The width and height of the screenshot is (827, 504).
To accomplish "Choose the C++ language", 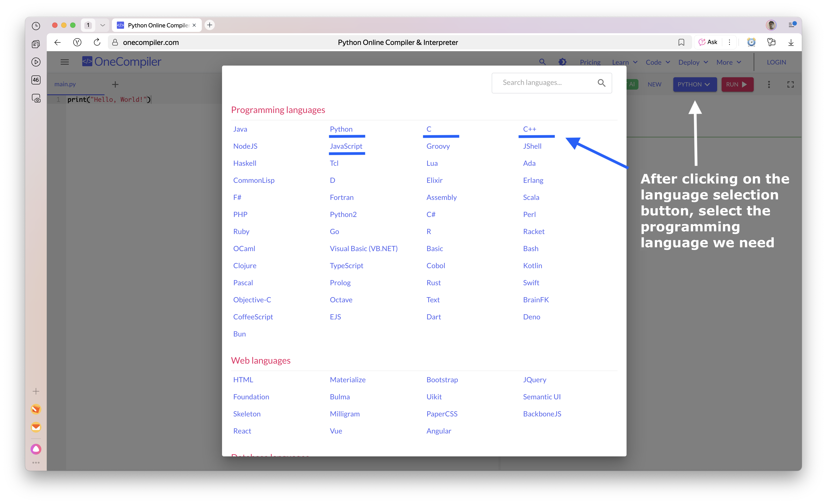I will (529, 129).
